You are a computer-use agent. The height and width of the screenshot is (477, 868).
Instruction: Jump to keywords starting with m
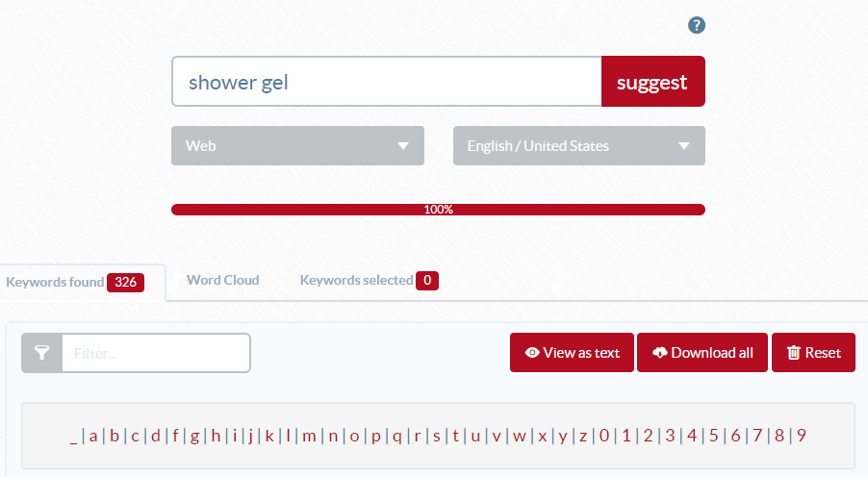[x=309, y=437]
